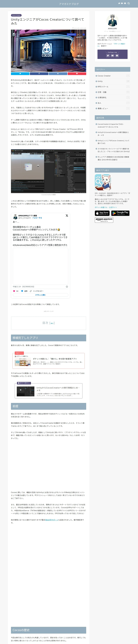Open the ポケット本屋さん external site card

pos(49,361)
